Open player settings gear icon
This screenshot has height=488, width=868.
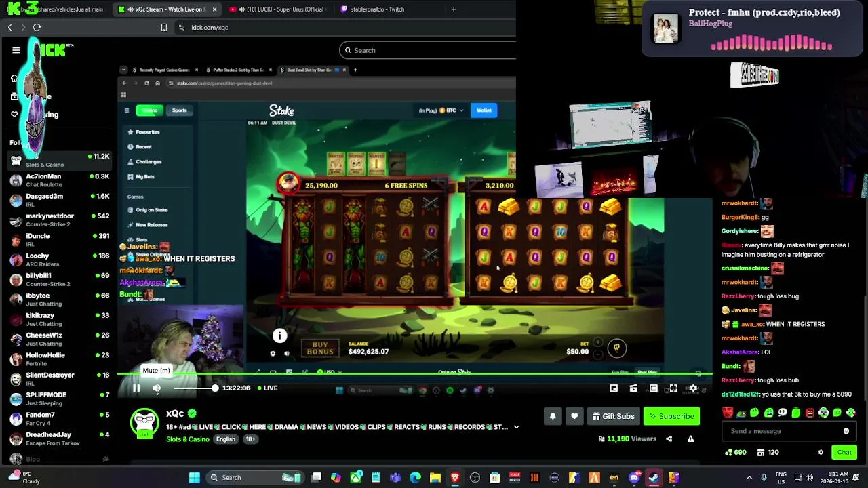point(693,388)
